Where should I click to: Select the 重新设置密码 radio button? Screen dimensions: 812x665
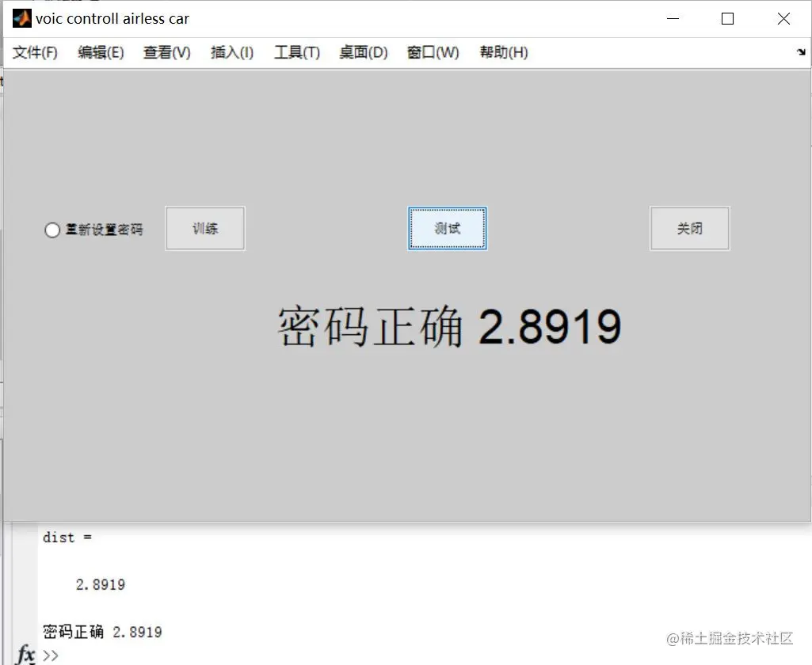[51, 230]
